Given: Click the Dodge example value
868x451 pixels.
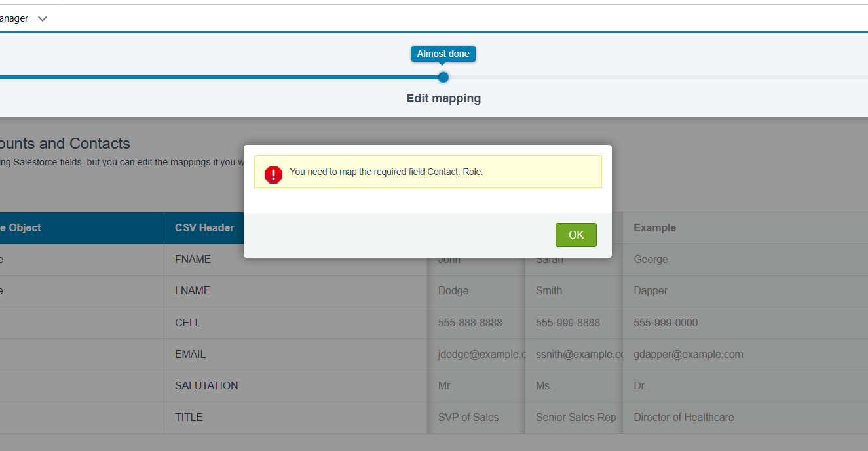Looking at the screenshot, I should [453, 290].
